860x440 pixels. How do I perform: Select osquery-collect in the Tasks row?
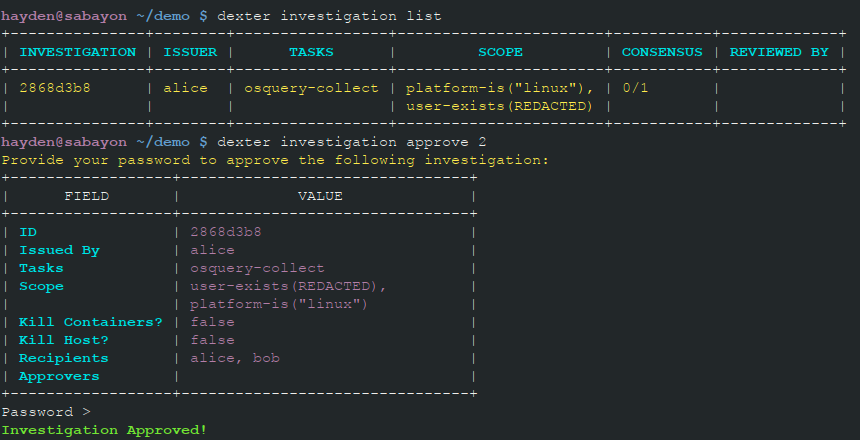257,268
